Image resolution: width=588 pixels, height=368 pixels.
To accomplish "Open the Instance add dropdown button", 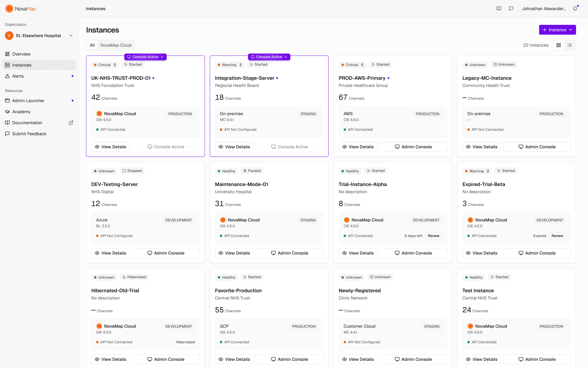I will pos(557,30).
